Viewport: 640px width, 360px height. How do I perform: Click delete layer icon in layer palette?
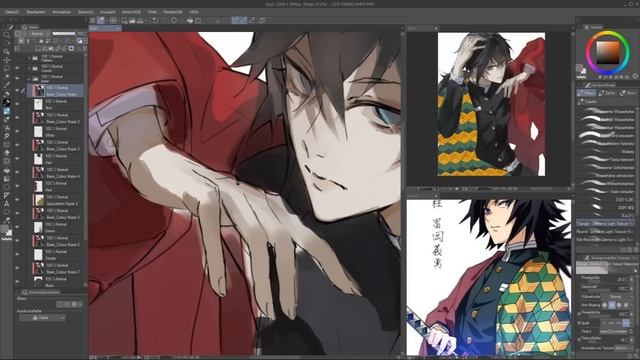tap(84, 49)
